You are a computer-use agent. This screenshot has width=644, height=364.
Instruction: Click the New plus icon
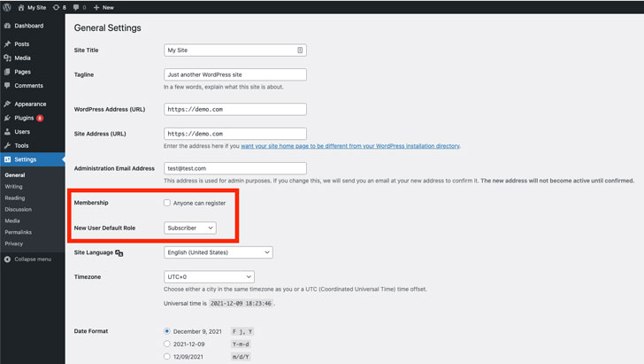click(x=96, y=6)
